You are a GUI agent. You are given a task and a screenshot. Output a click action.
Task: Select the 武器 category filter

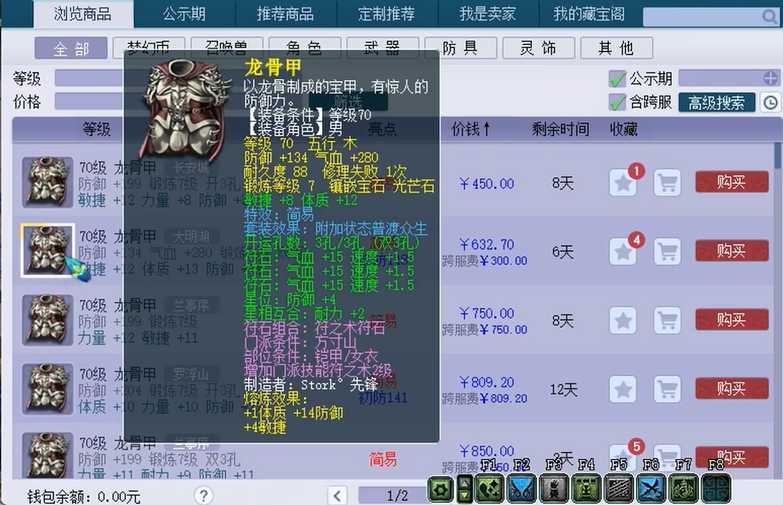(383, 46)
